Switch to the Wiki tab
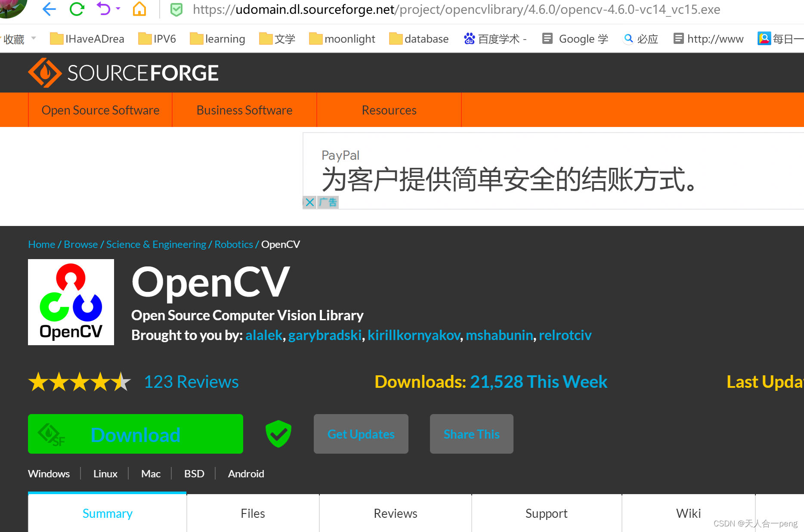804x532 pixels. (689, 513)
